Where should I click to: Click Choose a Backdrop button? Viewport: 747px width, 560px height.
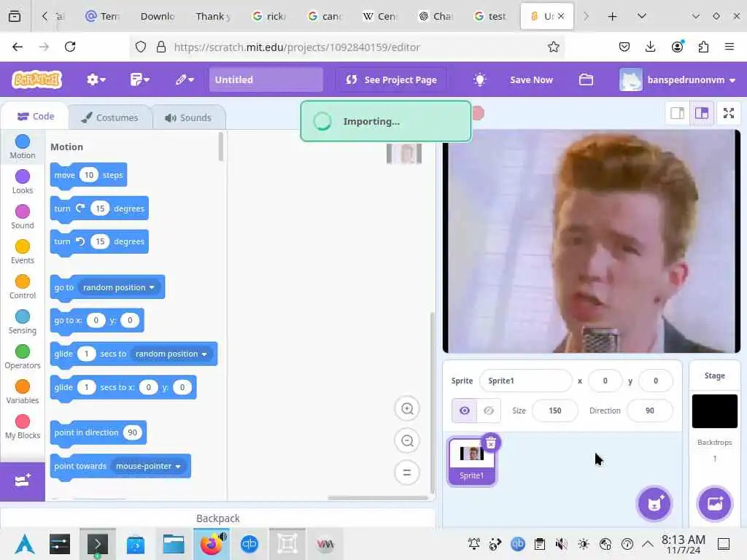click(715, 504)
